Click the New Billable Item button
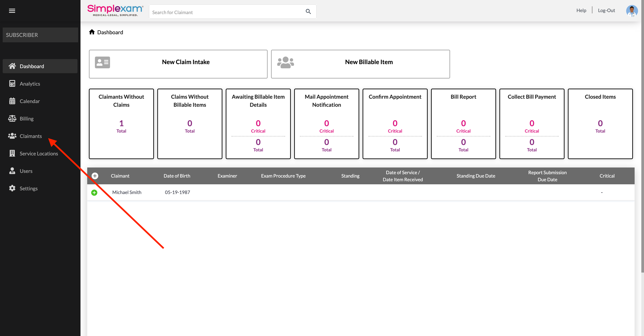Image resolution: width=644 pixels, height=336 pixels. point(360,64)
